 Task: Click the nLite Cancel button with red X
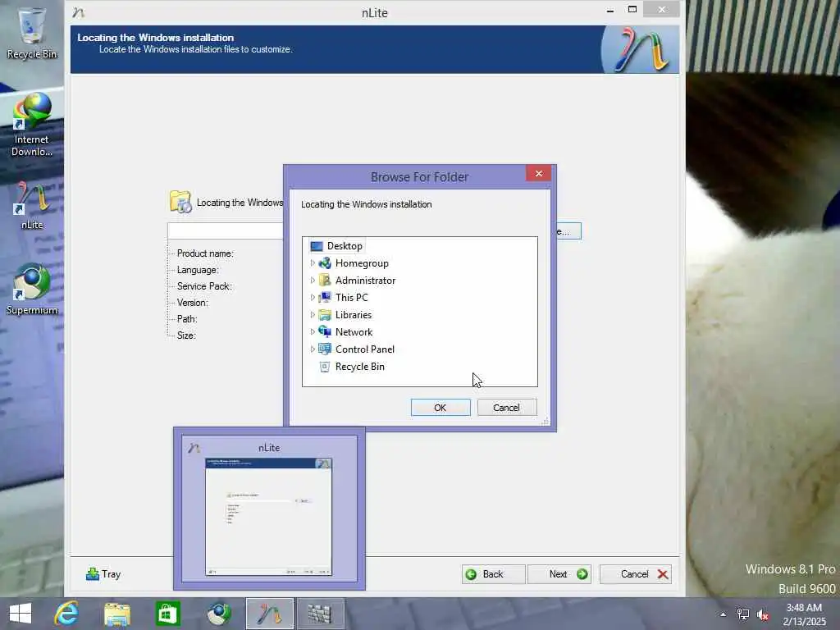pyautogui.click(x=636, y=573)
